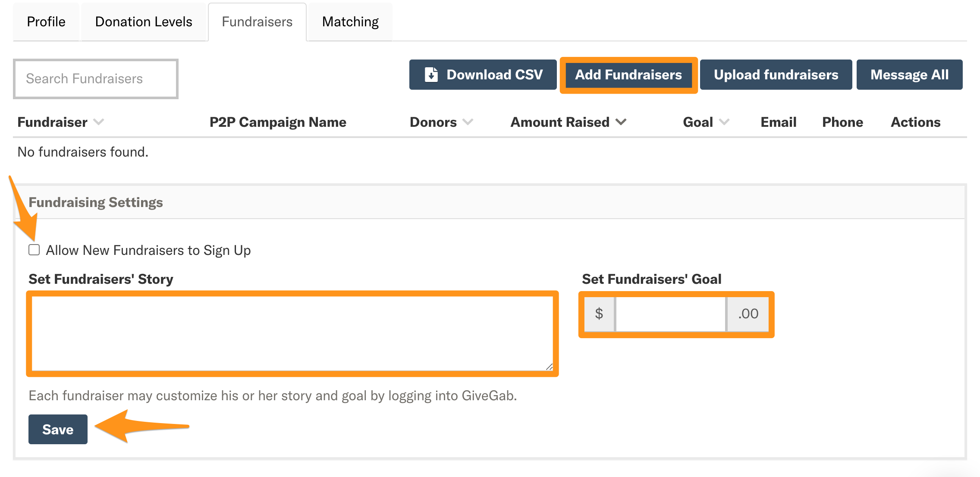Screen dimensions: 980x477
Task: Click the story text area resize handle
Action: point(549,367)
